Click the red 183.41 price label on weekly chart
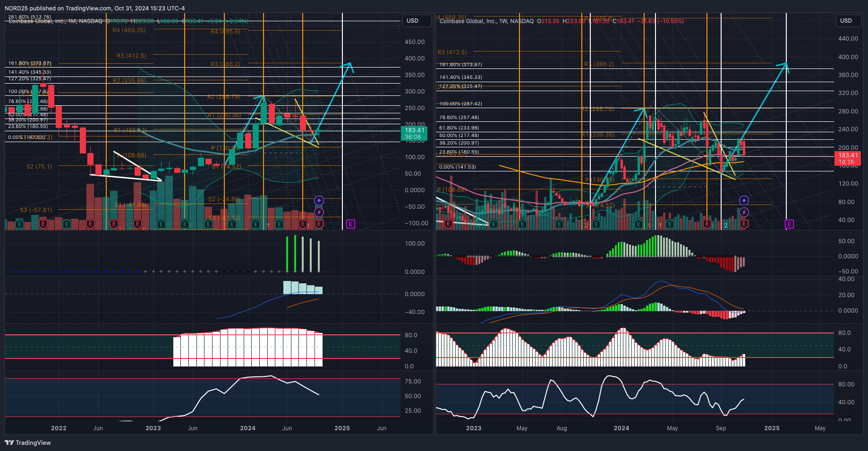This screenshot has height=451, width=868. coord(848,158)
